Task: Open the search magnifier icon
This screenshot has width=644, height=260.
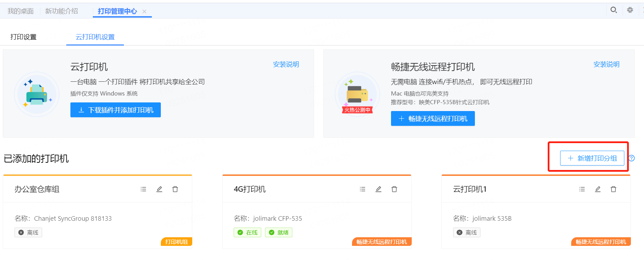Action: (614, 10)
